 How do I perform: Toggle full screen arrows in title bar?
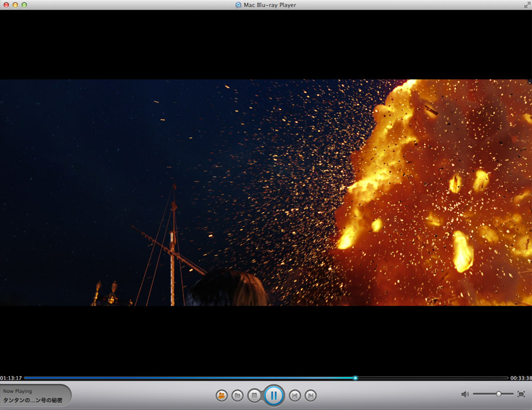pyautogui.click(x=527, y=5)
